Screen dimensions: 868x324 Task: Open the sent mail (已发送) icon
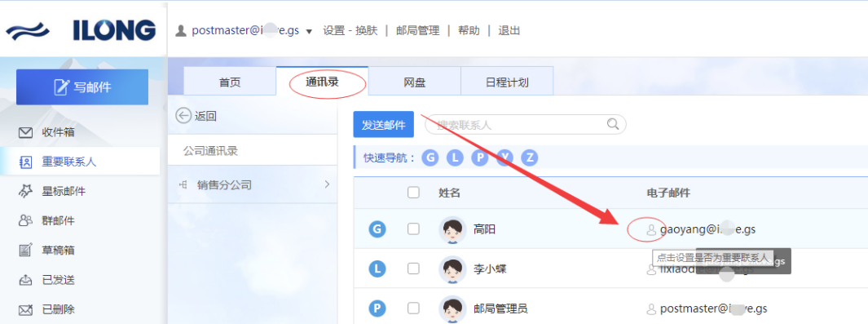pyautogui.click(x=25, y=280)
